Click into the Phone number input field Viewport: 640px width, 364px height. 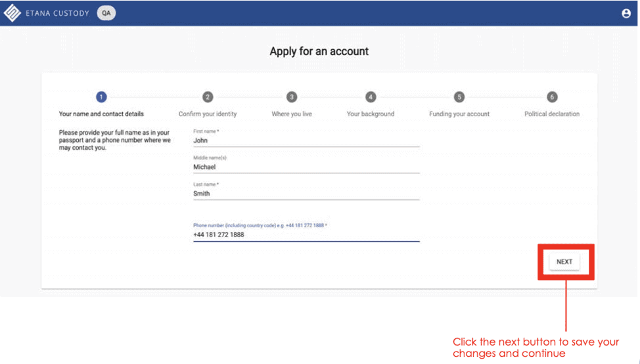(306, 235)
